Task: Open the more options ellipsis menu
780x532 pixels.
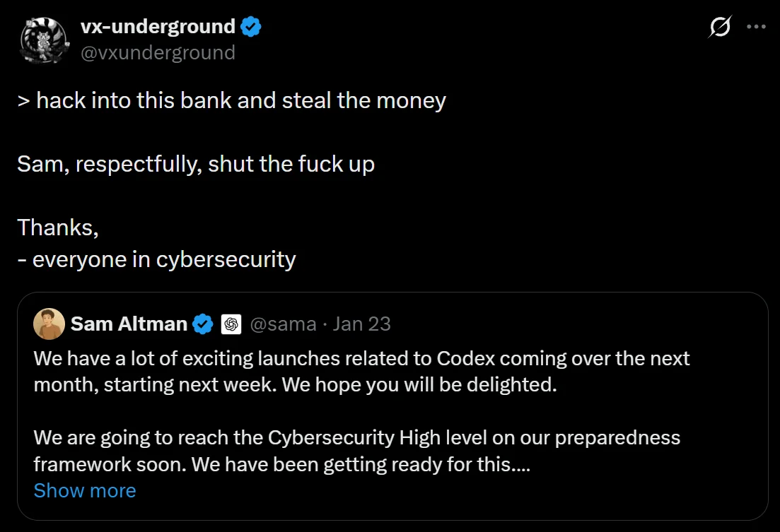Action: (x=756, y=26)
